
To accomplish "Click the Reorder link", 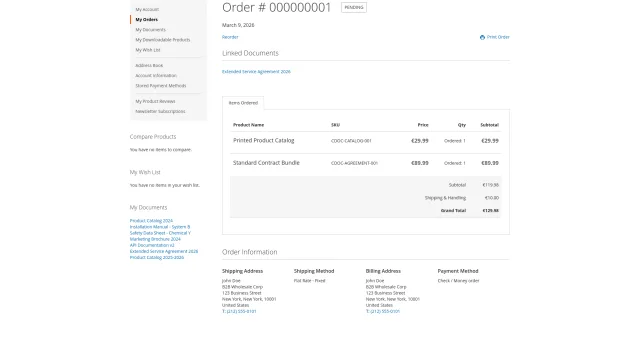I will pyautogui.click(x=230, y=37).
